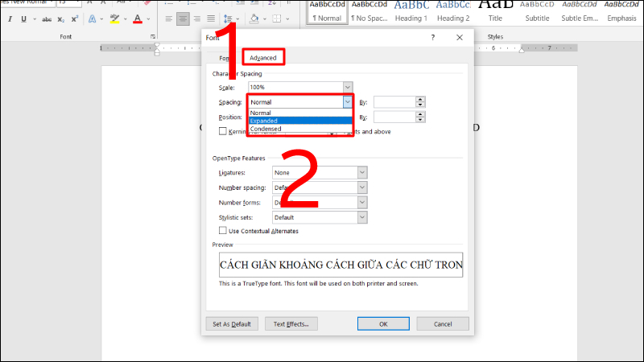
Task: Apply subscript formatting
Action: [x=61, y=19]
